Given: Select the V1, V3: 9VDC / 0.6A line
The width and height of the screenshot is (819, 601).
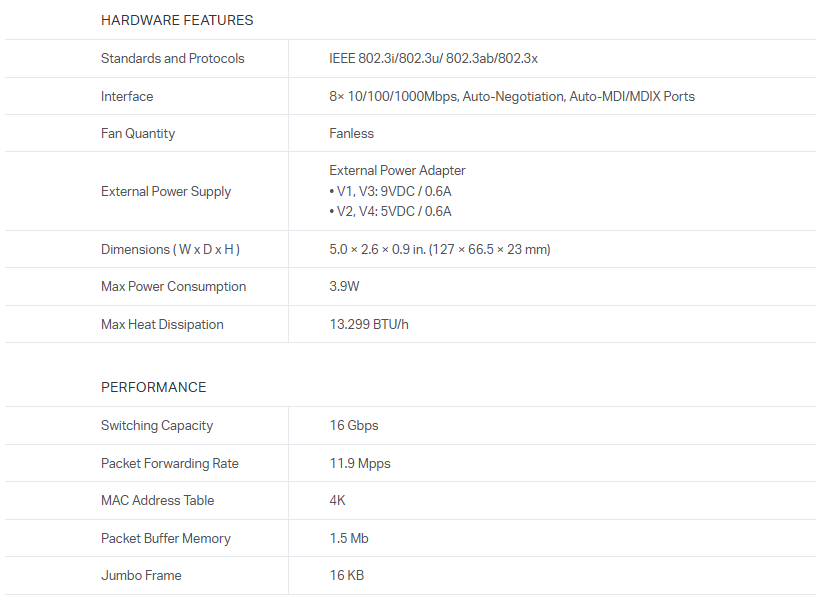Looking at the screenshot, I should [x=390, y=191].
